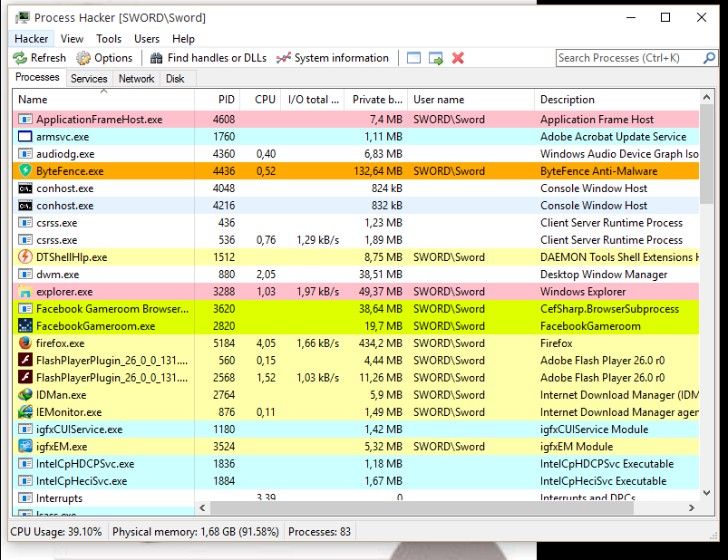Click the igfxEM.exe icon
This screenshot has height=560, width=728.
click(25, 446)
